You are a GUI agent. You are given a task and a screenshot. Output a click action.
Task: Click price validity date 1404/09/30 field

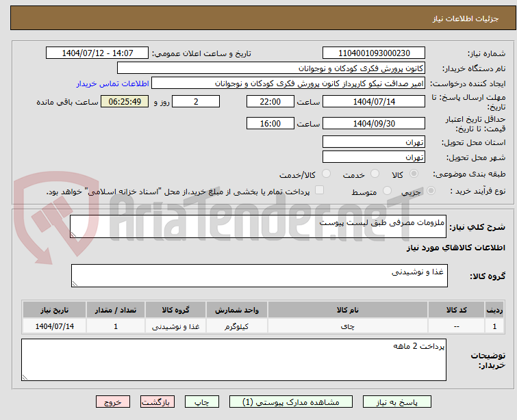pos(374,123)
